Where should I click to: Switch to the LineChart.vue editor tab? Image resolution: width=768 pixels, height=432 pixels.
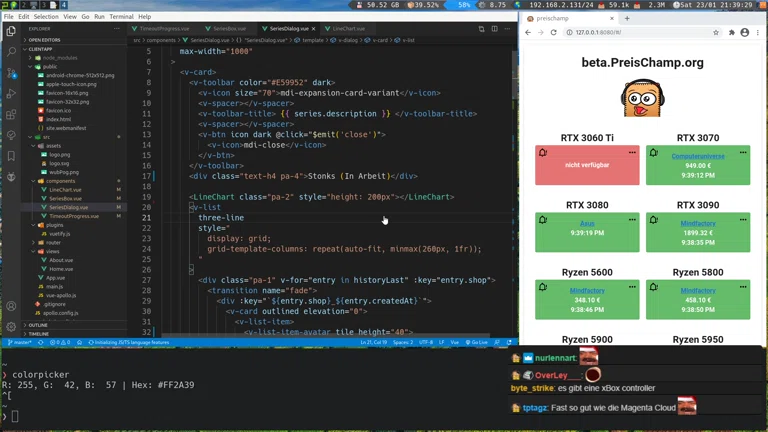coord(348,29)
